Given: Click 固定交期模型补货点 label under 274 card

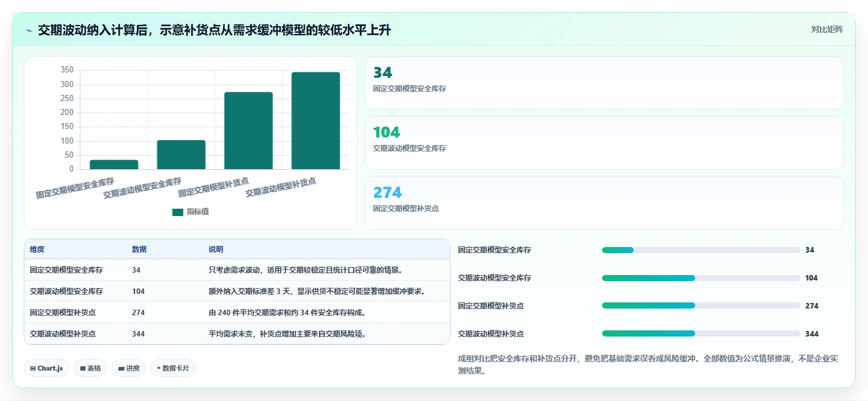Looking at the screenshot, I should click(405, 209).
